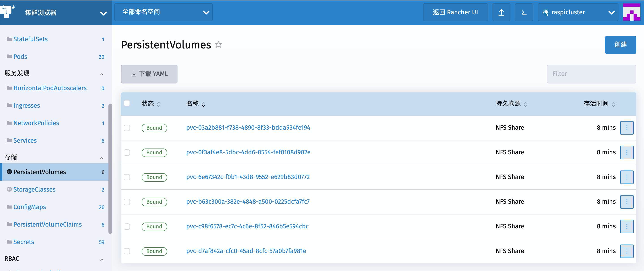Expand the raspicluster cluster selector

coord(578,12)
